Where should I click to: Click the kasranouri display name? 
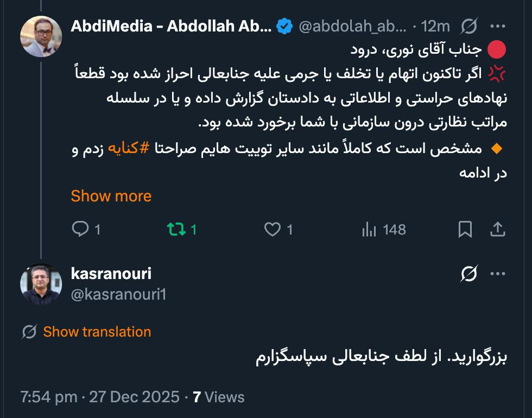(x=111, y=274)
